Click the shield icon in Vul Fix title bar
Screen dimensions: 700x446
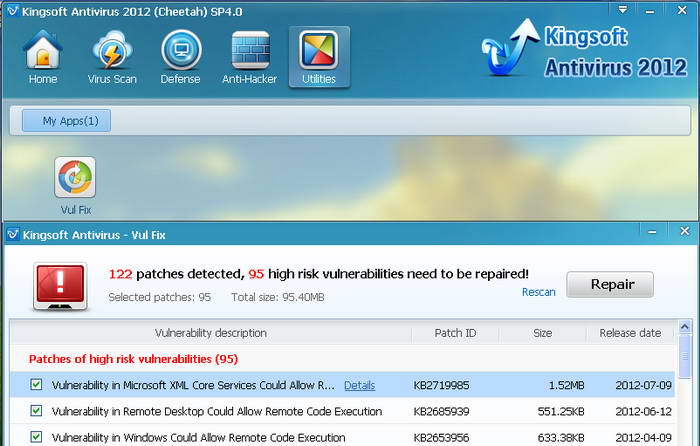(x=13, y=234)
